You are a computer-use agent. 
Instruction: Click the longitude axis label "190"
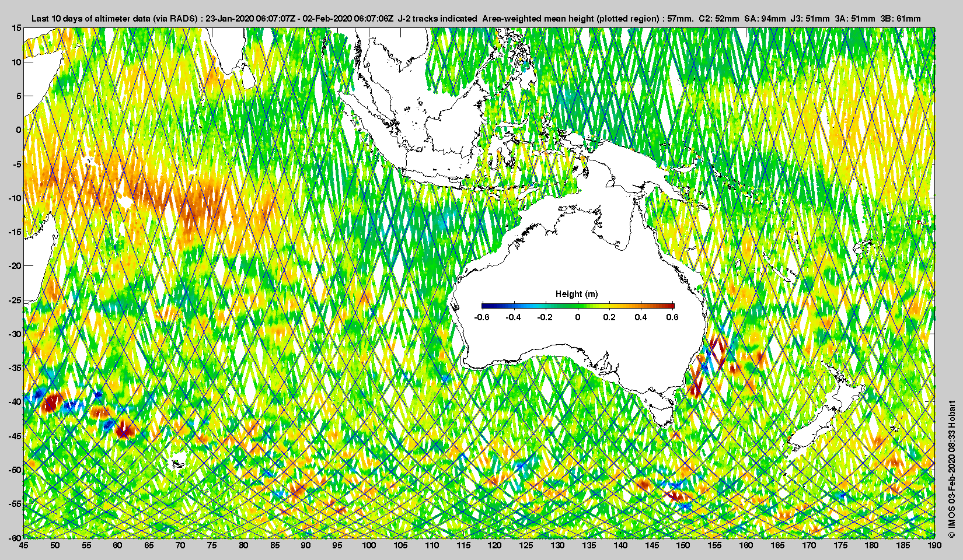[x=934, y=545]
